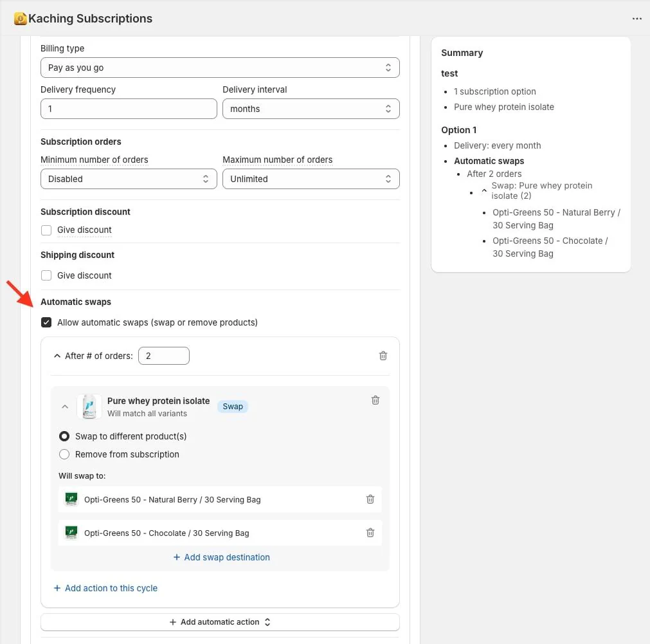Enable the Subscription discount Give discount checkbox

(x=46, y=230)
